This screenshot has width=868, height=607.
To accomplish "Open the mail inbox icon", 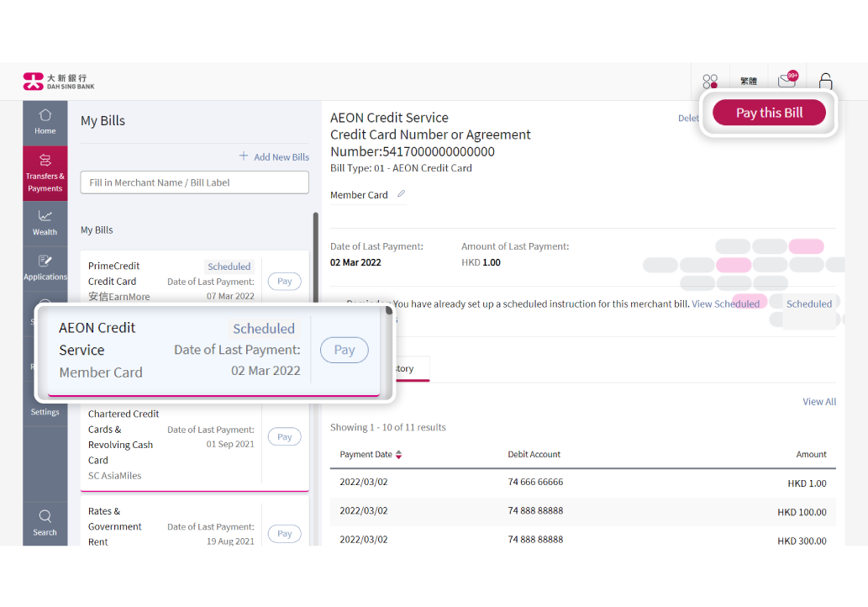I will click(x=787, y=81).
